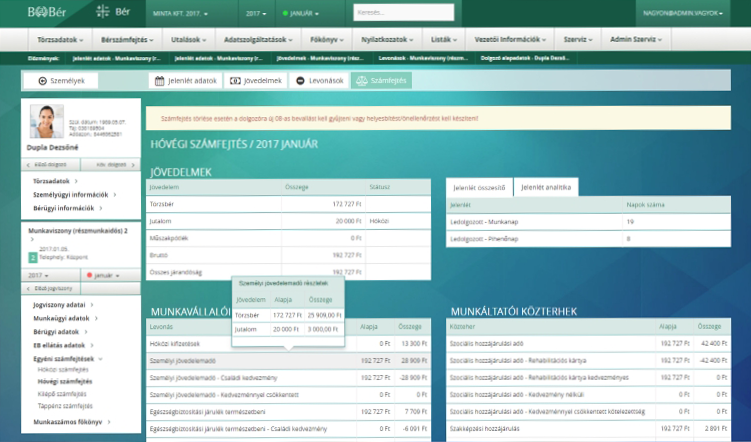Image resolution: width=751 pixels, height=442 pixels.
Task: Click the minus icon on Levonások
Action: click(300, 81)
